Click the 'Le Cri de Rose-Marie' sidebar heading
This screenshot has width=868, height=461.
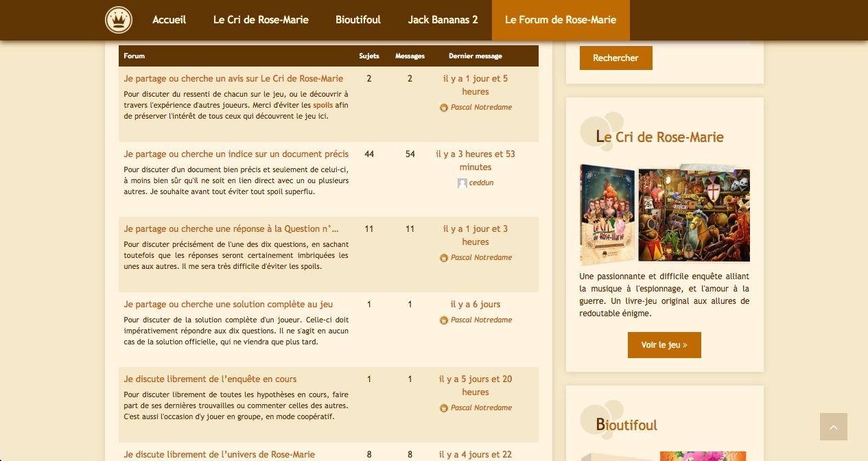[x=660, y=137]
